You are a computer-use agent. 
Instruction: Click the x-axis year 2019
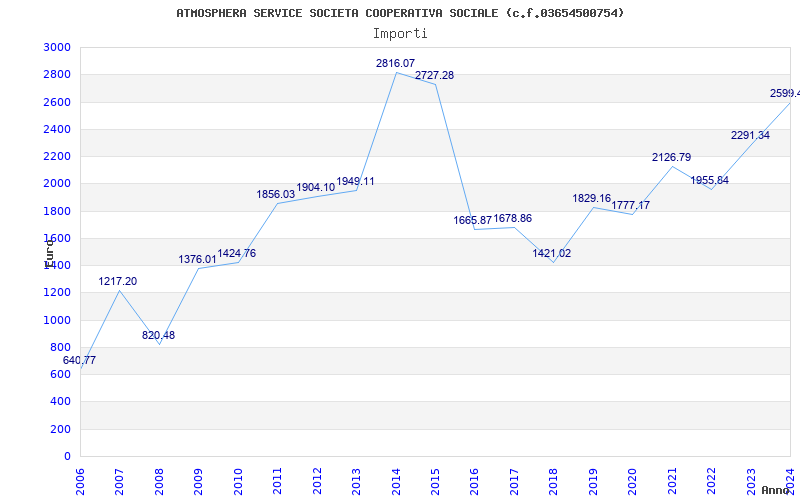click(x=593, y=482)
